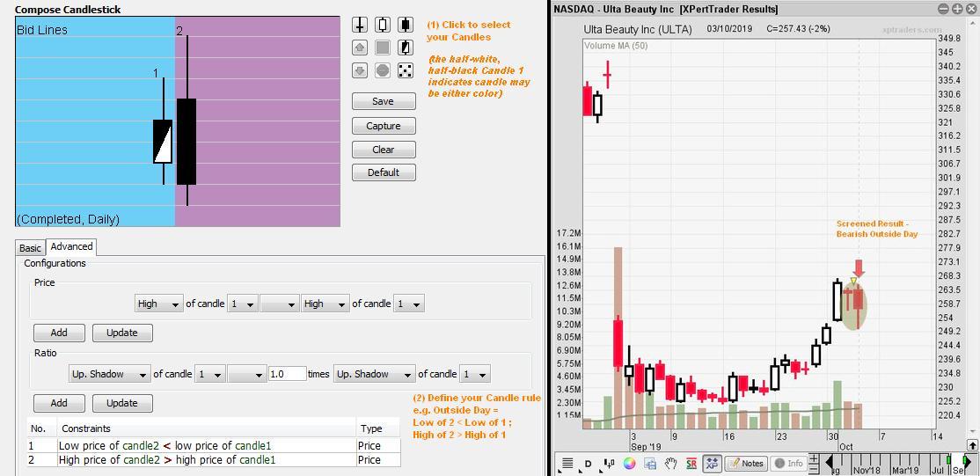Click the minus zoom-out icon on timeline

click(814, 468)
